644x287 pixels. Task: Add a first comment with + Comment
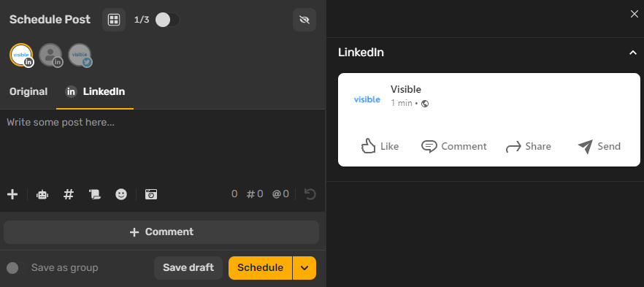pos(161,232)
